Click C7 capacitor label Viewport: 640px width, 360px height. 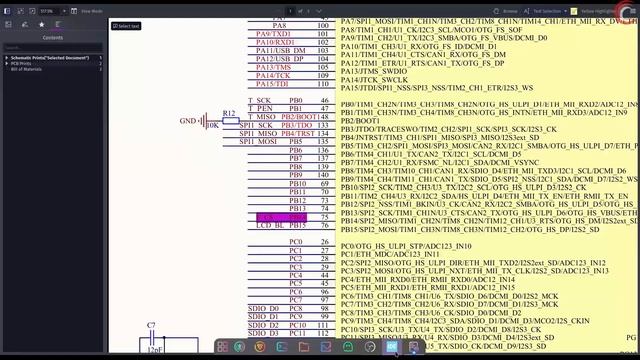tap(151, 325)
